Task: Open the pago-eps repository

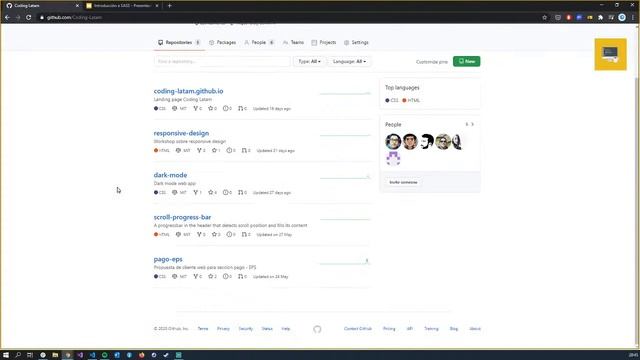Action: [x=168, y=259]
